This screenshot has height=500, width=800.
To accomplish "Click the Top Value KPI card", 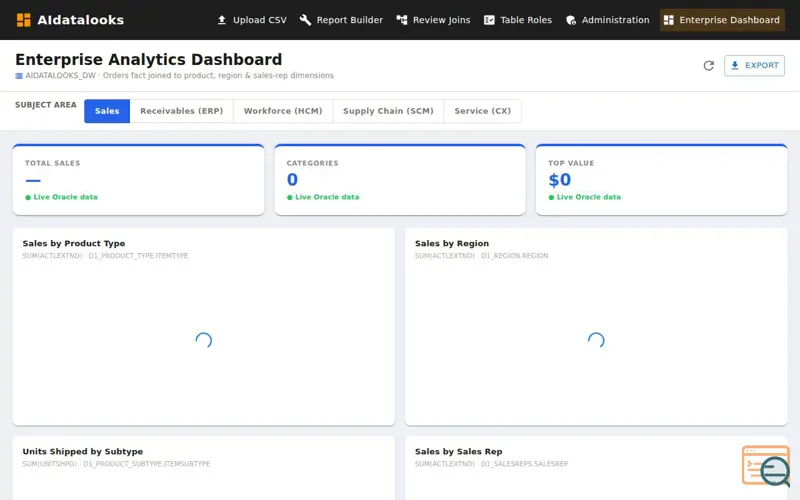I will pos(661,180).
